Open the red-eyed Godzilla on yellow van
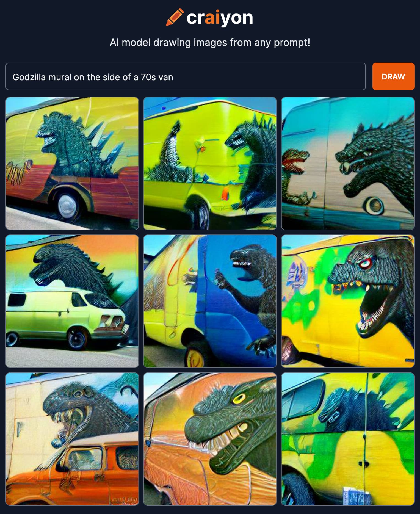This screenshot has width=420, height=514. click(x=348, y=301)
